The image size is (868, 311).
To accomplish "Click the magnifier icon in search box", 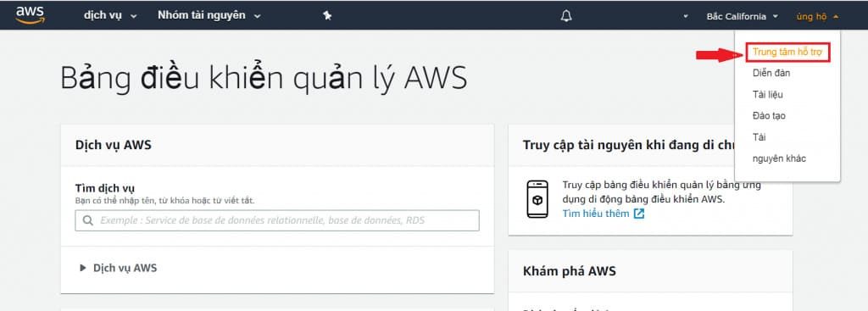I will coord(87,220).
